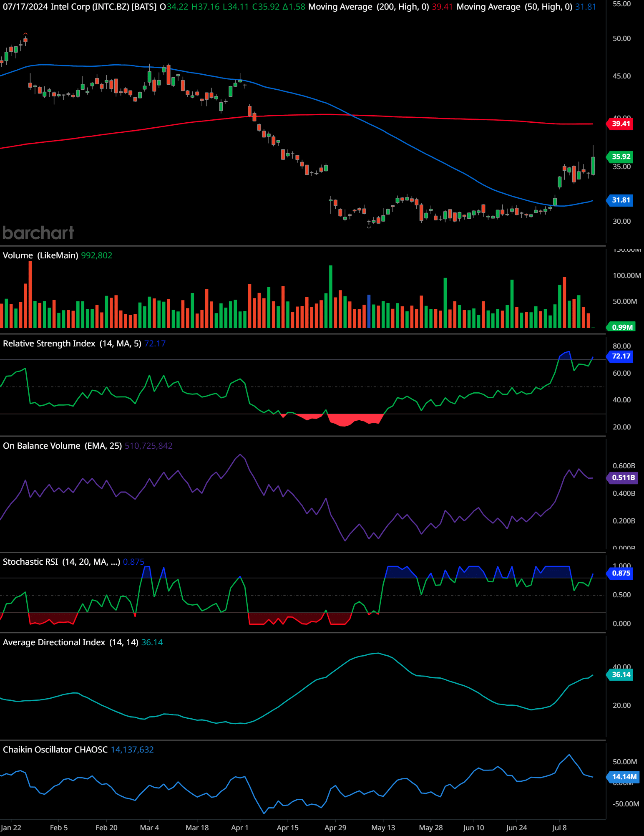Click the Jun 10 date axis label

click(473, 828)
